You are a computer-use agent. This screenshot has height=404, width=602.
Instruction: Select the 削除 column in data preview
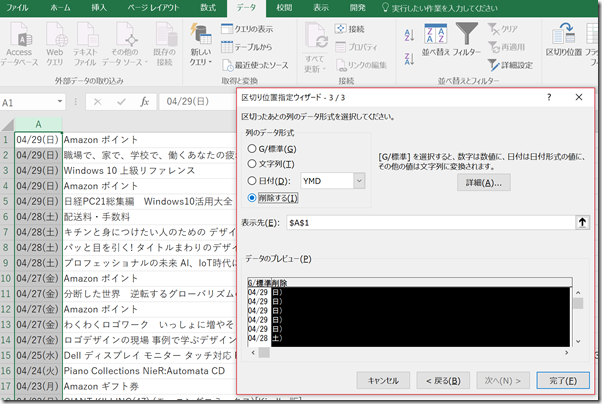coord(422,315)
